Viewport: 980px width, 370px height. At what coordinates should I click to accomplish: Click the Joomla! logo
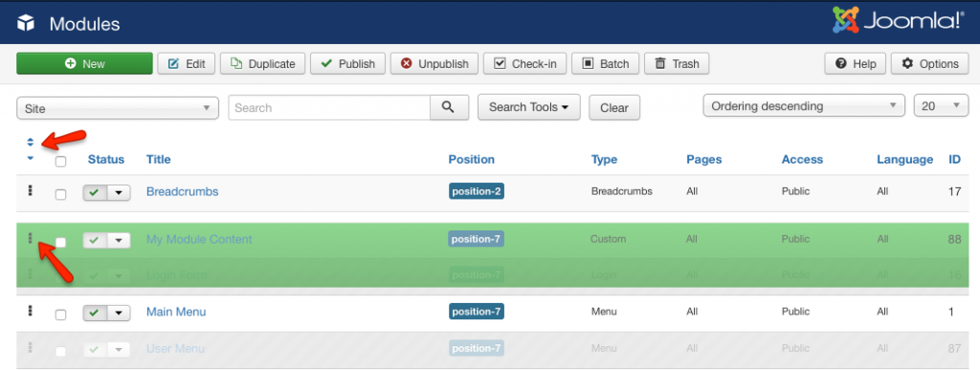(898, 21)
